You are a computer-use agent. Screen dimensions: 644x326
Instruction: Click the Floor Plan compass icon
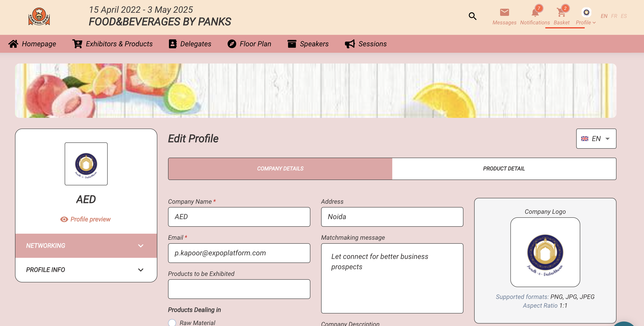(x=232, y=44)
